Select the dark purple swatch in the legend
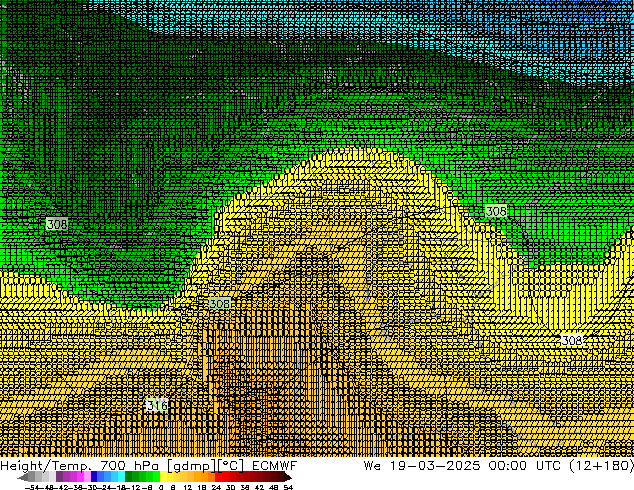This screenshot has height=490, width=634. pos(59,476)
